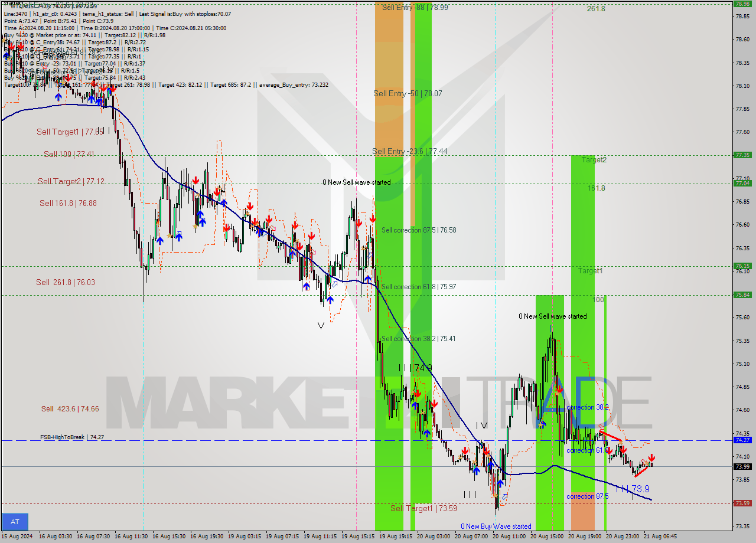Select the 'Sell 261.8 | 76.03' label

tap(65, 282)
